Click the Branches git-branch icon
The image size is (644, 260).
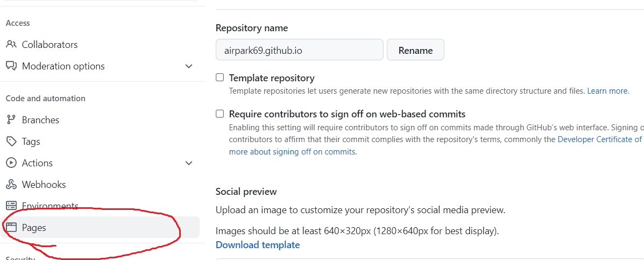(x=11, y=120)
